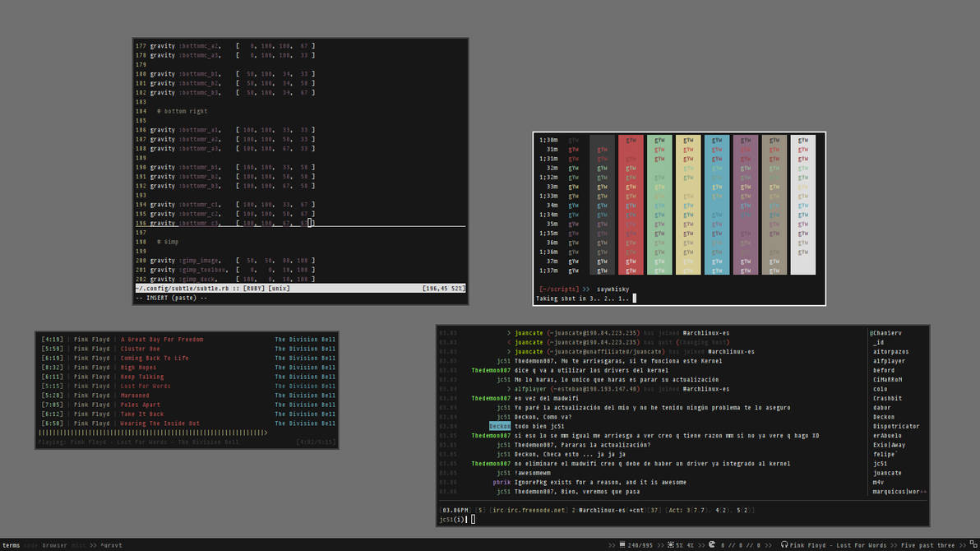
Task: Select 'Lost For Words' track in playlist
Action: pyautogui.click(x=145, y=386)
